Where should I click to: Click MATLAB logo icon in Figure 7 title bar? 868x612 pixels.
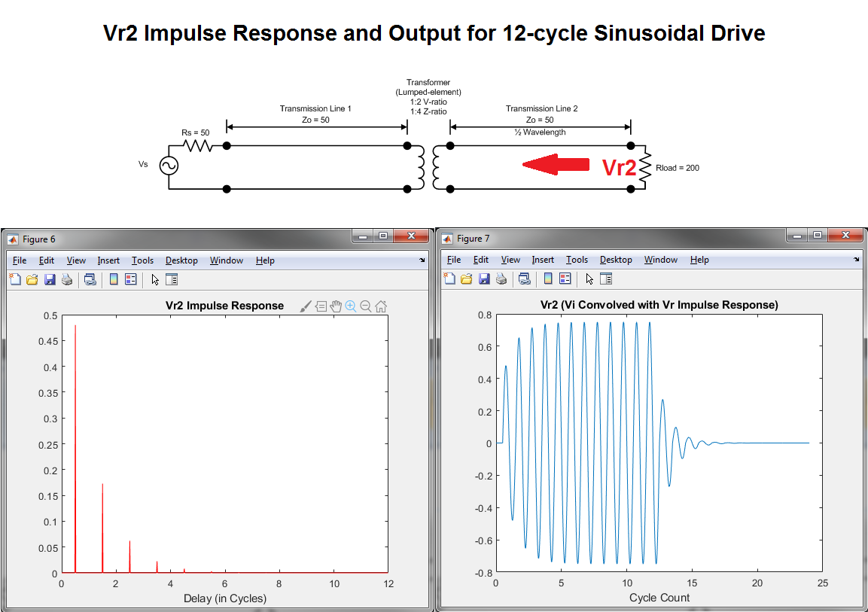tap(446, 239)
